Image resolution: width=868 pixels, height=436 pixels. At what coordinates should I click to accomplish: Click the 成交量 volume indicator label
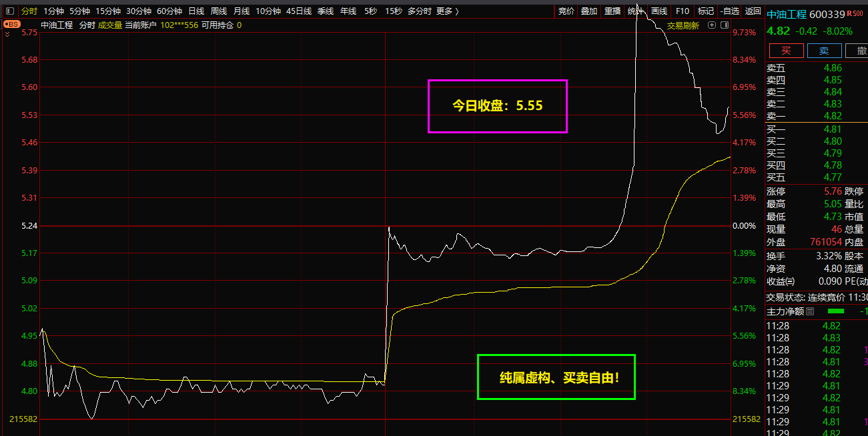click(110, 25)
